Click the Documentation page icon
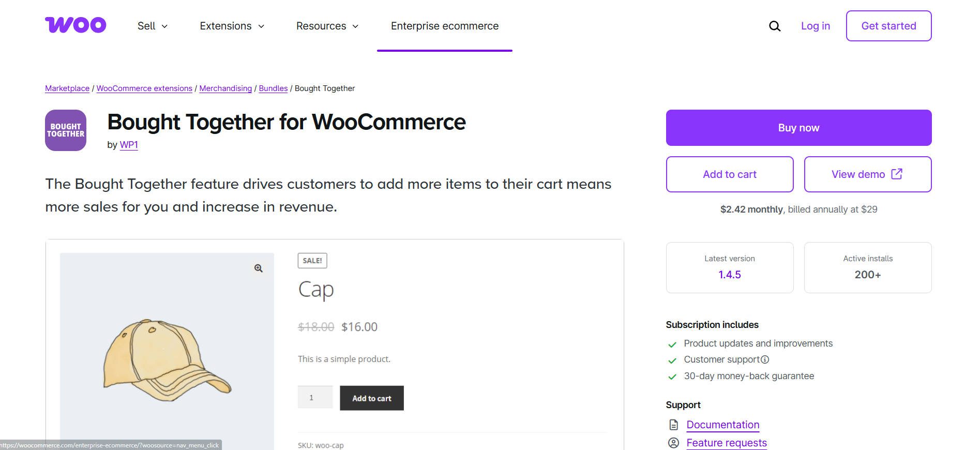 tap(673, 424)
